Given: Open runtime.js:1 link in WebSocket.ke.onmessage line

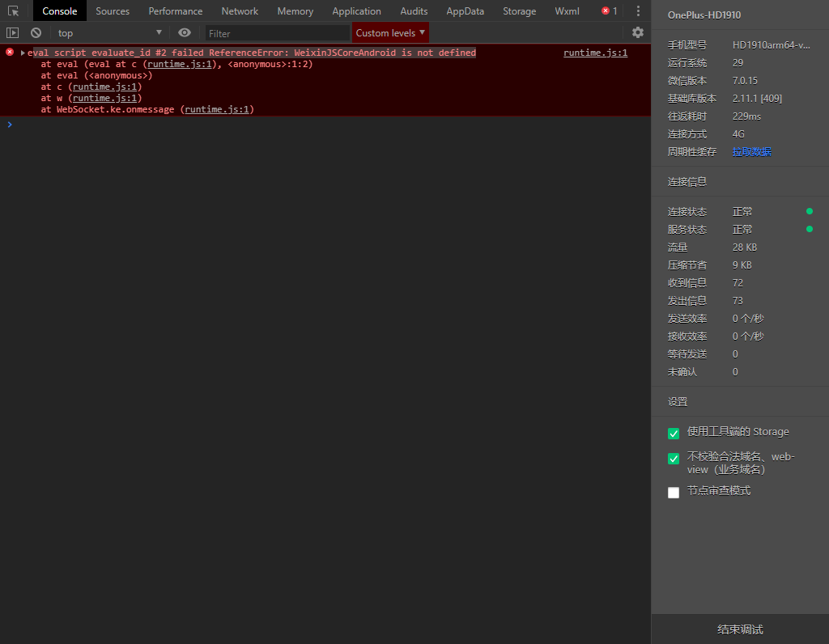Looking at the screenshot, I should 217,109.
